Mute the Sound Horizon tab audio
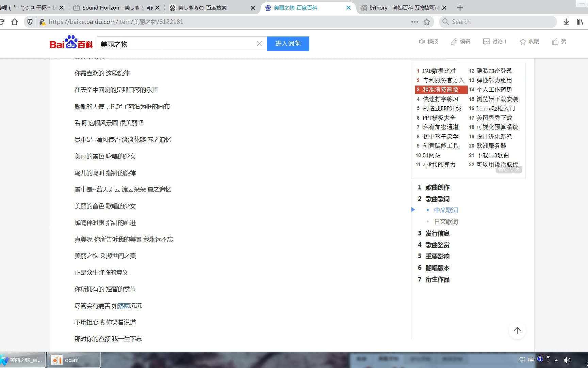588x368 pixels. pyautogui.click(x=150, y=7)
